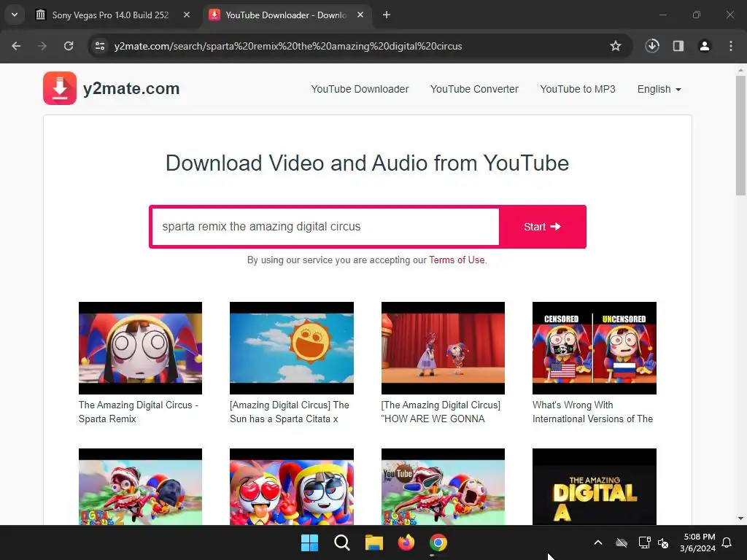This screenshot has width=747, height=560.
Task: Click the OneDrive cloud tray icon
Action: [622, 542]
